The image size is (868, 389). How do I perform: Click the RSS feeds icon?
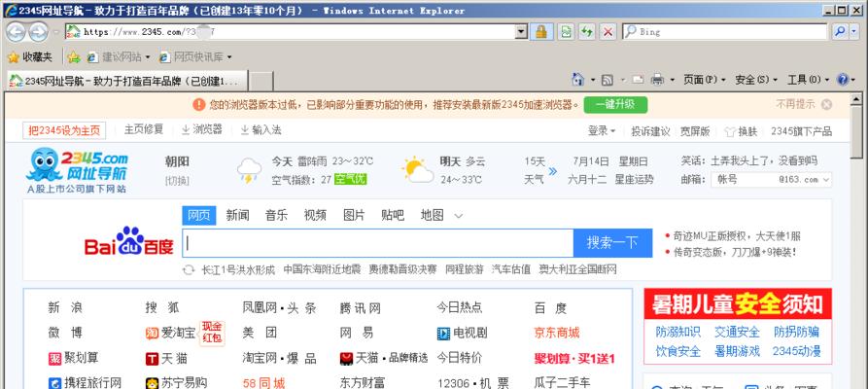coord(608,80)
